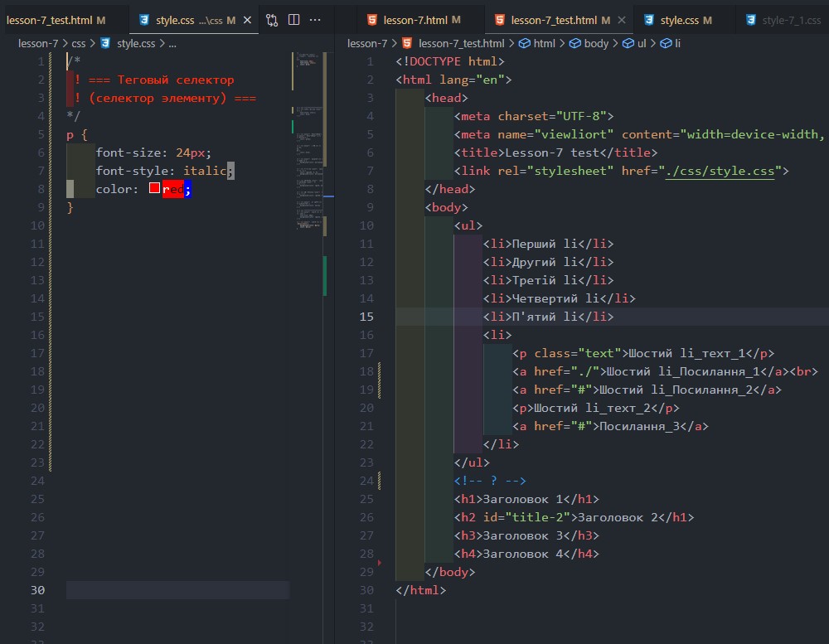This screenshot has height=644, width=829.
Task: Click the 'Заголовок 4' h4 line
Action: [x=526, y=554]
